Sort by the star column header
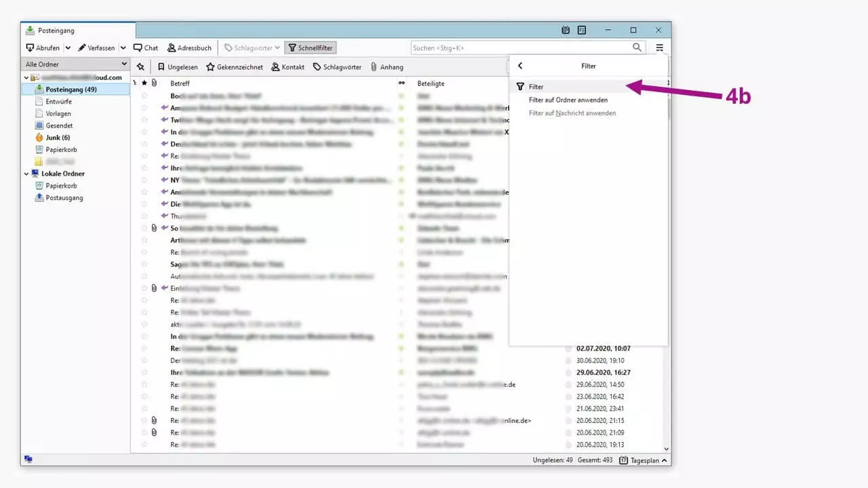The width and height of the screenshot is (868, 488). pyautogui.click(x=144, y=83)
